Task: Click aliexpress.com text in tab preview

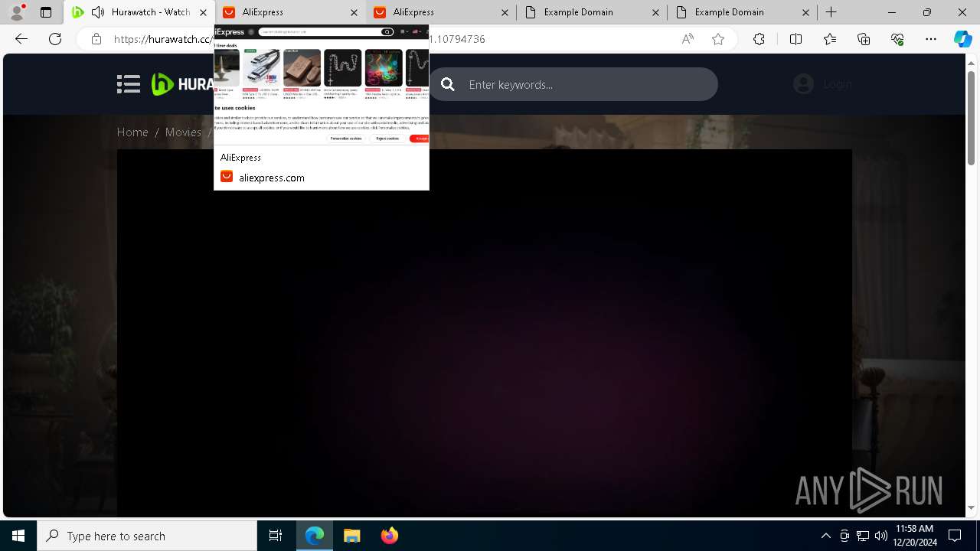Action: click(272, 178)
